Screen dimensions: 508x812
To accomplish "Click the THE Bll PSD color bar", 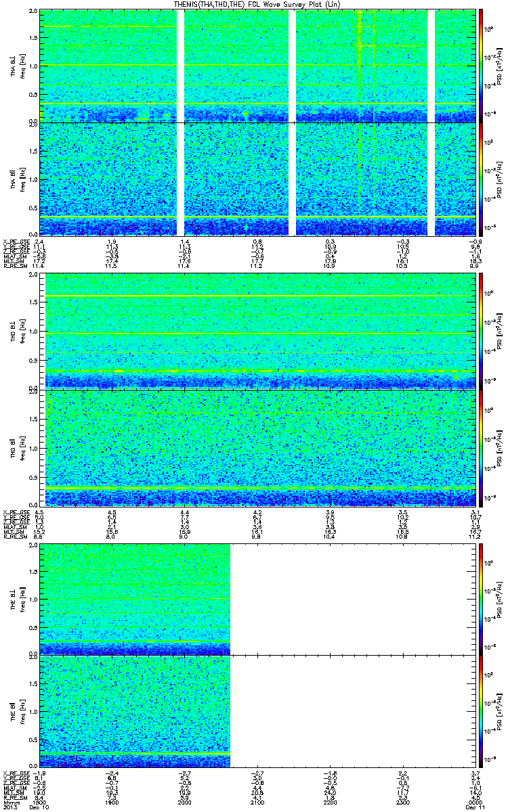I will [x=481, y=711].
